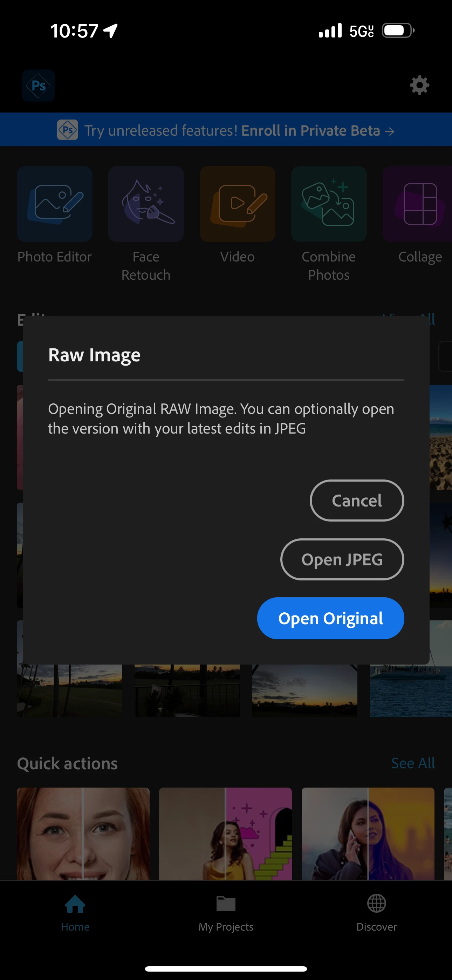Image resolution: width=452 pixels, height=980 pixels.
Task: Tap the Photo Editor label text
Action: 55,257
